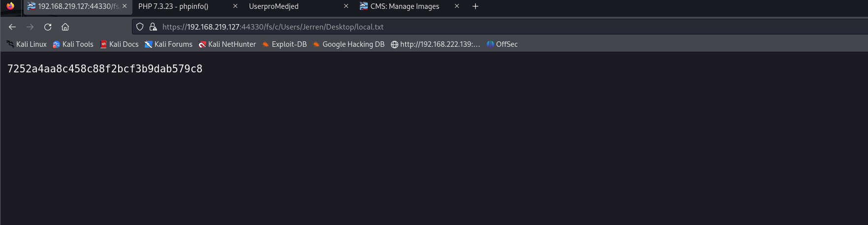The image size is (868, 225).
Task: Close the CMS: Manage Images tab
Action: (x=457, y=6)
